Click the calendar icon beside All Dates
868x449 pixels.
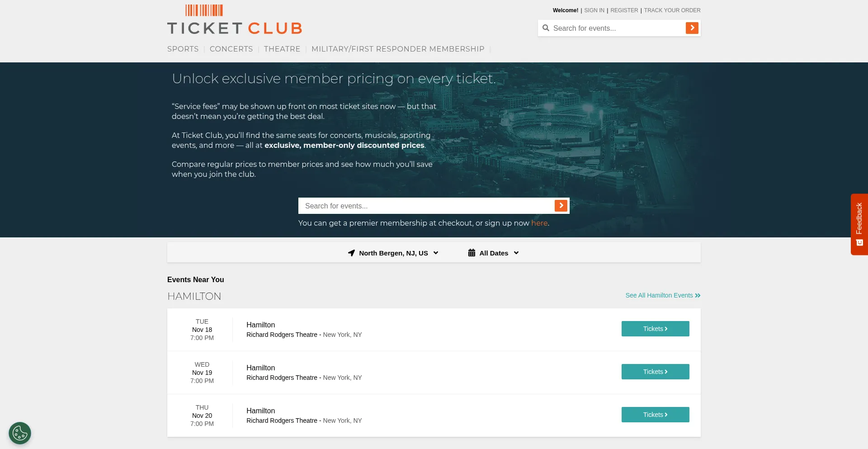pos(472,253)
